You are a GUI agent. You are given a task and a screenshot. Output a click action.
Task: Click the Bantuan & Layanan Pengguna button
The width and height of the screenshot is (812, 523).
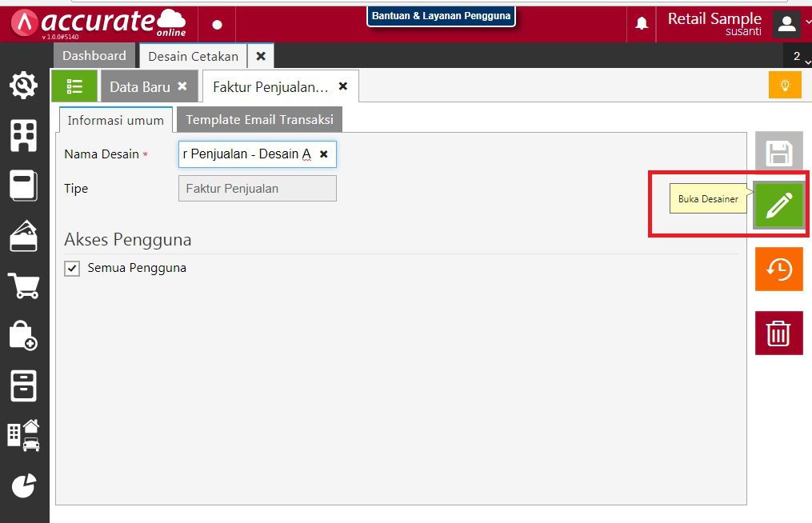click(441, 15)
